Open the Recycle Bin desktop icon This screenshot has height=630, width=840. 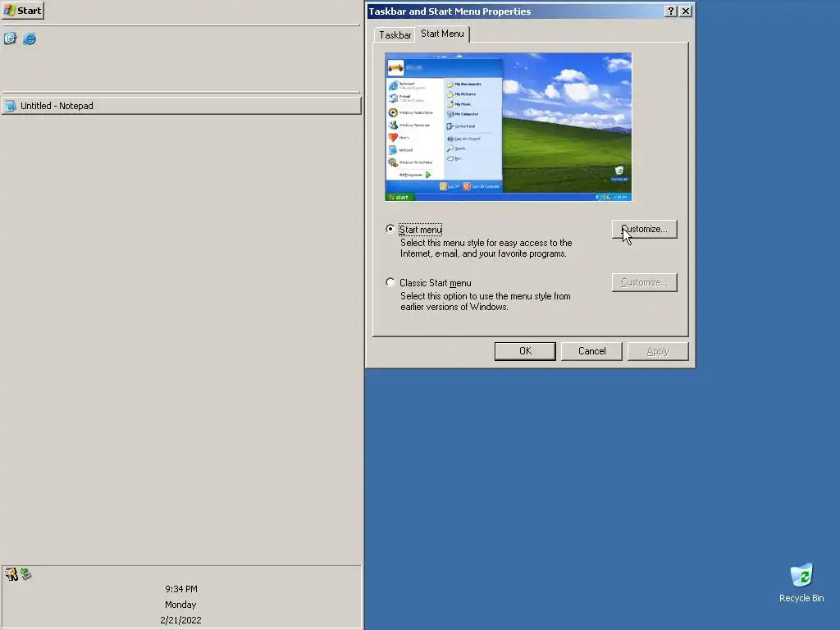click(x=801, y=583)
